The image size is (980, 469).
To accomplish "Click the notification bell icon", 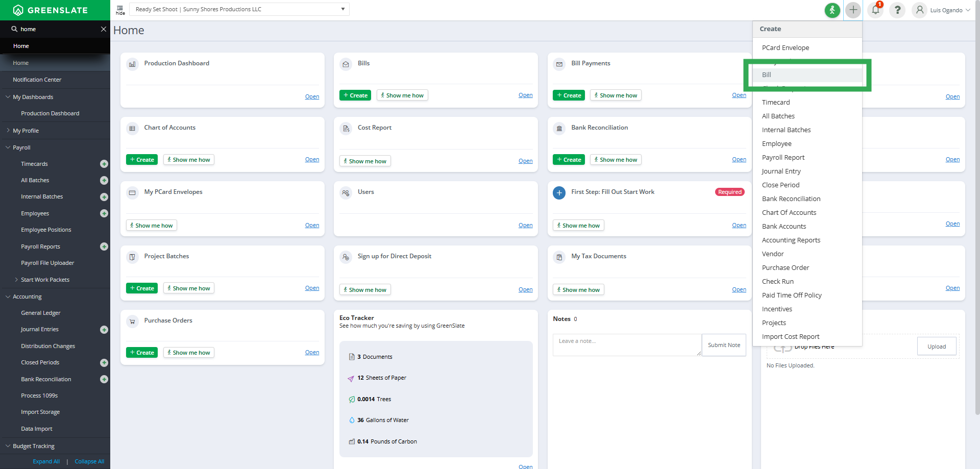I will coord(875,10).
